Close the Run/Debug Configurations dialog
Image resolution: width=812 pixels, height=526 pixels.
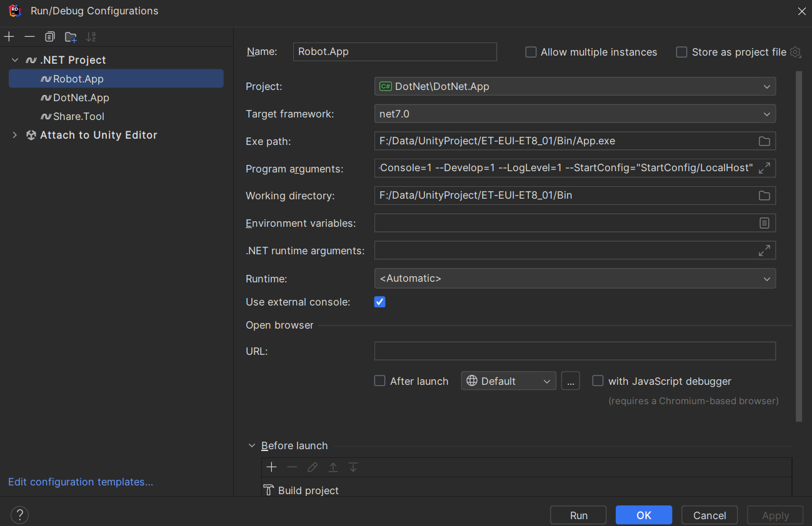tap(801, 11)
